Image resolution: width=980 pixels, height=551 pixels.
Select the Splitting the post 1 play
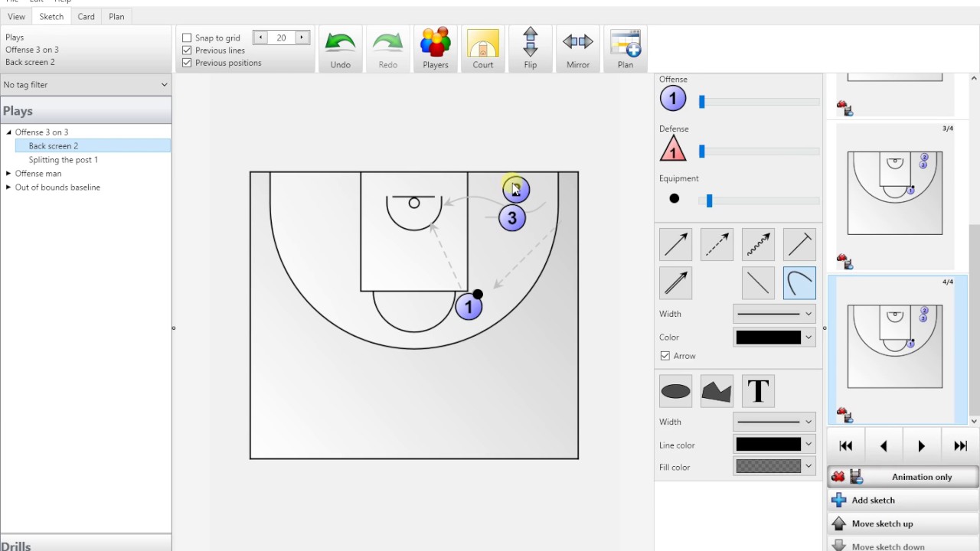tap(64, 160)
